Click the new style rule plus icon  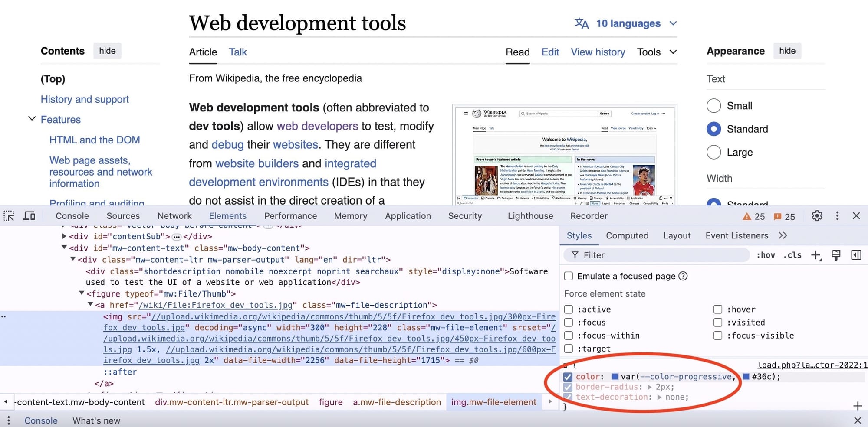pos(816,255)
